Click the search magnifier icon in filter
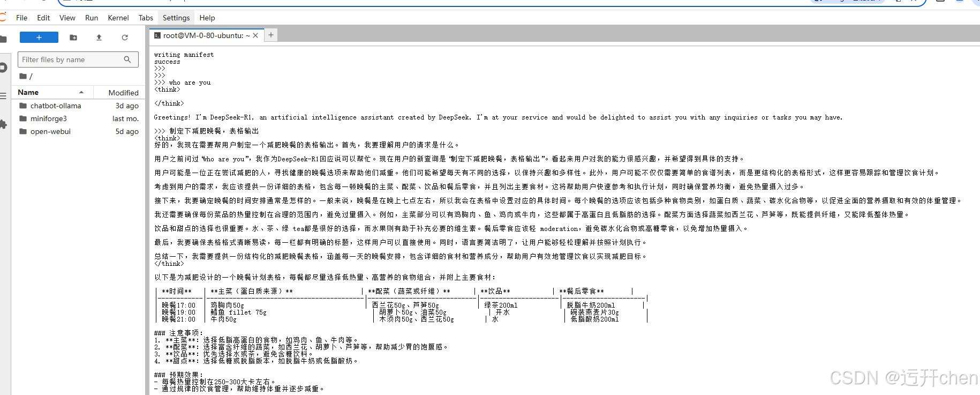Viewport: 980px width, 395px height. click(127, 59)
